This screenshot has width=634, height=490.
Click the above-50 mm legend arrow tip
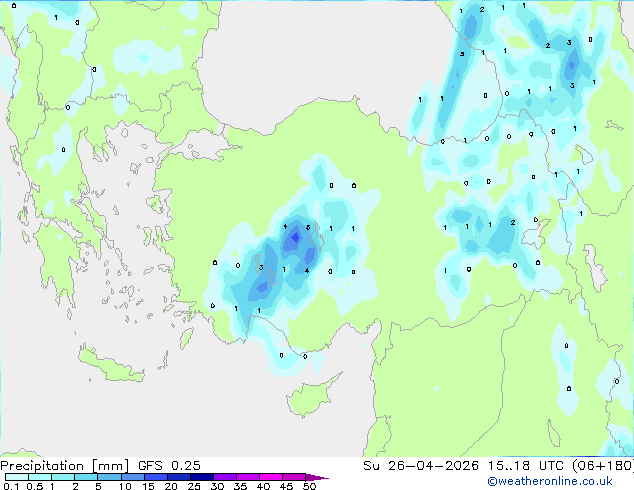pyautogui.click(x=317, y=477)
